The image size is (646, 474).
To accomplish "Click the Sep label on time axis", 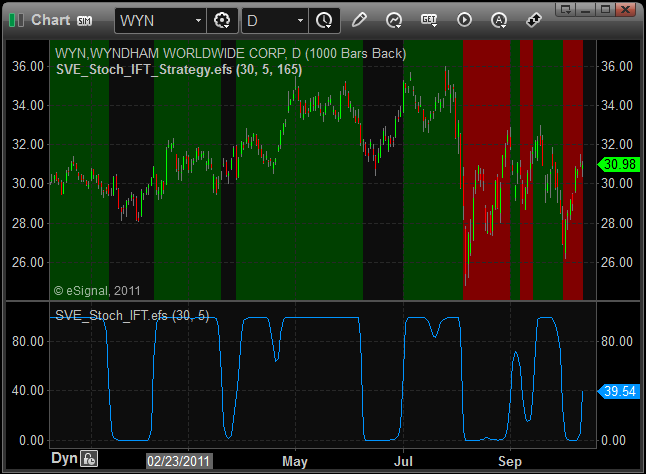I will (510, 461).
